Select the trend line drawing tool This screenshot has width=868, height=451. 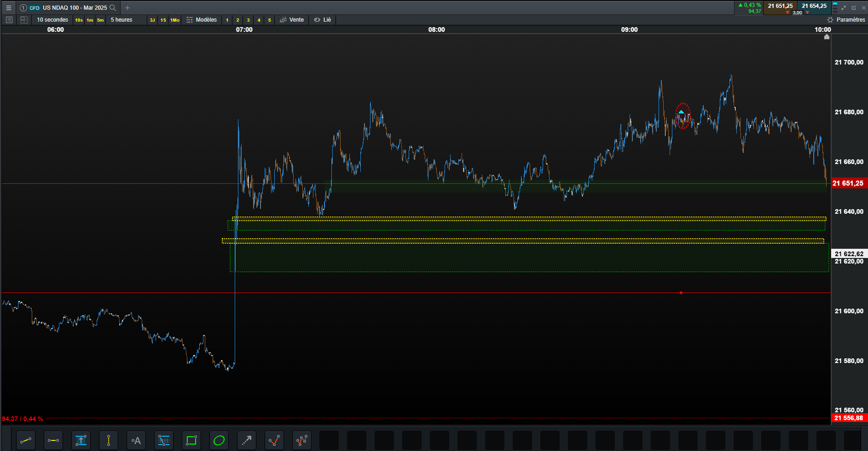coord(26,441)
